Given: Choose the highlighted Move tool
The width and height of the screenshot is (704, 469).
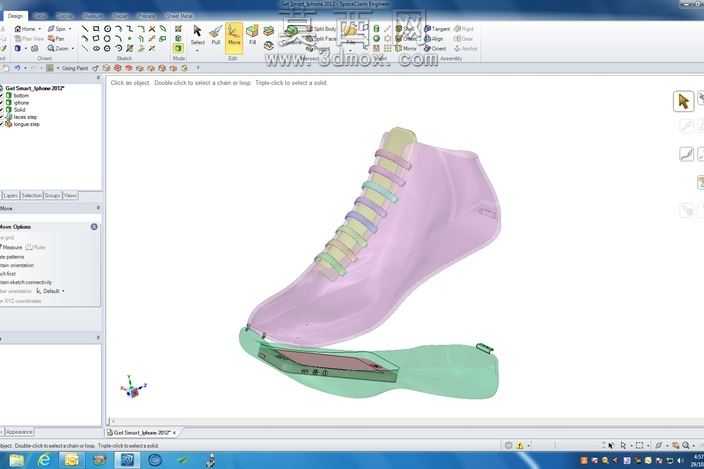Looking at the screenshot, I should 233,36.
